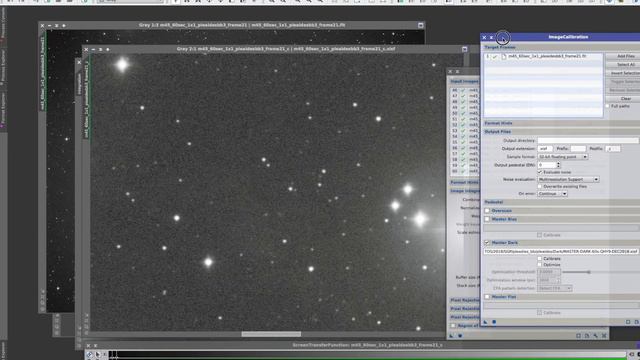
Task: Toggle Region of Interest checkbox in ImageIntegration
Action: coord(453,326)
